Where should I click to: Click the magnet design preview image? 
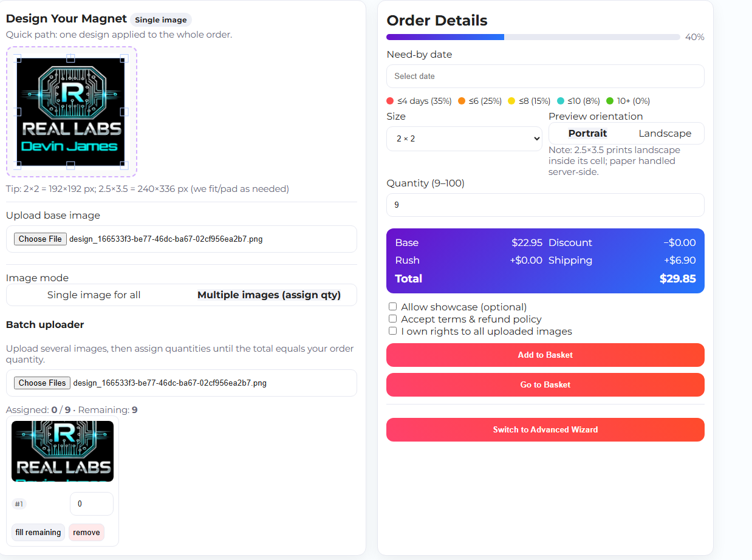click(x=70, y=112)
